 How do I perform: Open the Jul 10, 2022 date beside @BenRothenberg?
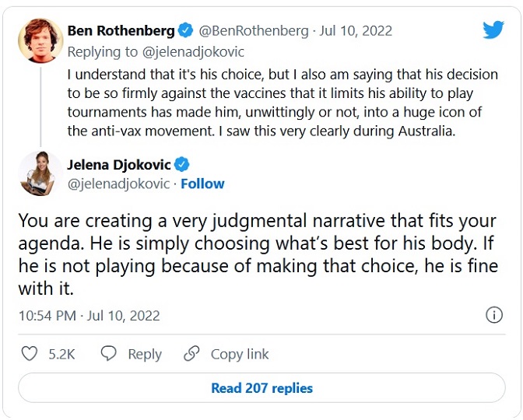355,31
